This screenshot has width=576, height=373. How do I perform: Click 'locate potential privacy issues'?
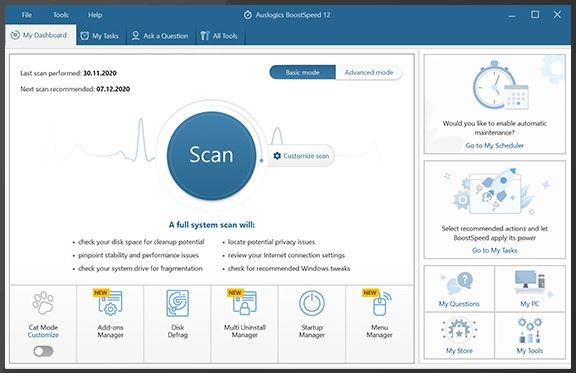(271, 242)
